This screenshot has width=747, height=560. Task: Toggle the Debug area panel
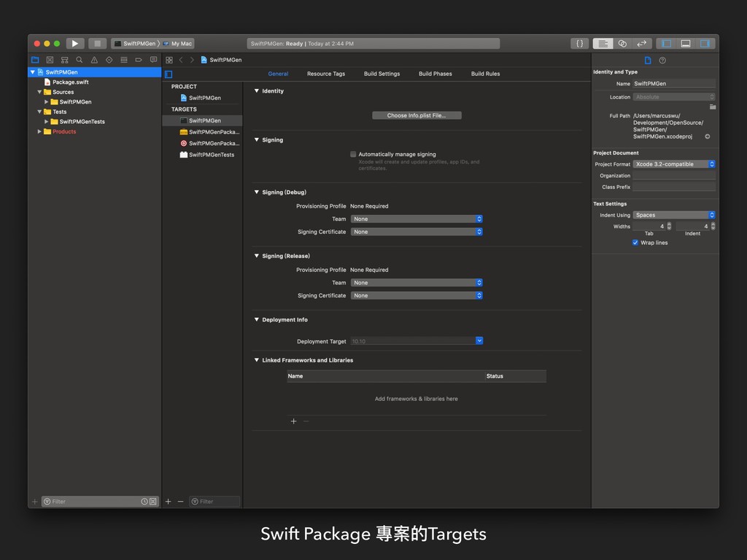[x=686, y=43]
